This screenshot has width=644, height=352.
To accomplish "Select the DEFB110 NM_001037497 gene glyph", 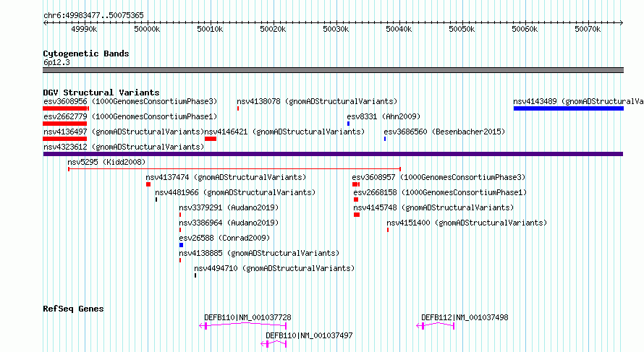I will point(274,344).
